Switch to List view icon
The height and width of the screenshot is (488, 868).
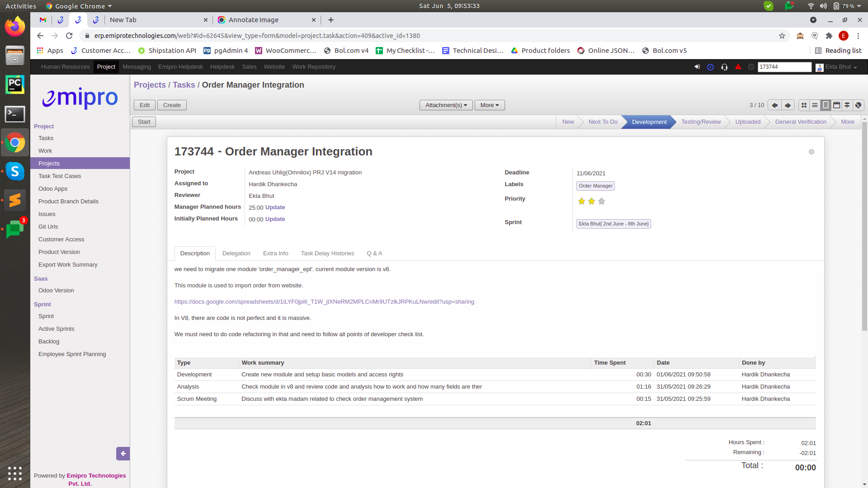[x=815, y=105]
